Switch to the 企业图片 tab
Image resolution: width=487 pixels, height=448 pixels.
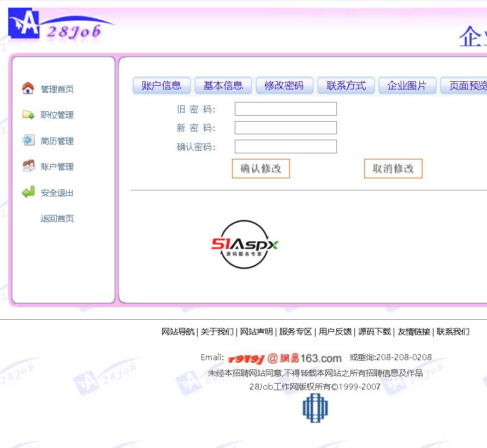click(407, 85)
